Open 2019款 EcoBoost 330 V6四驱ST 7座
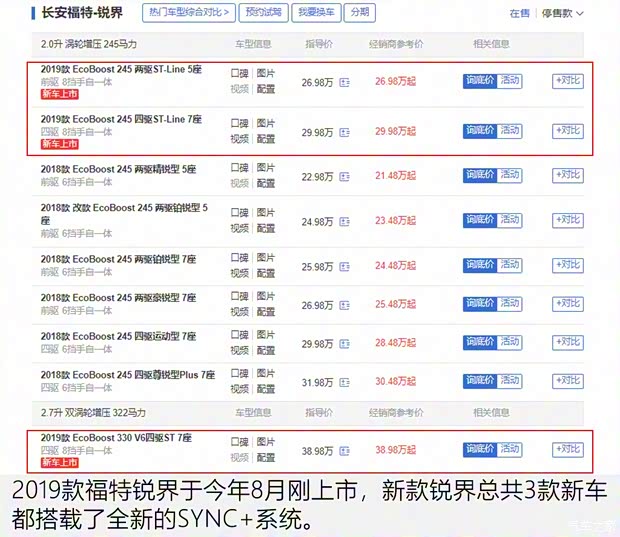This screenshot has height=537, width=620. click(x=116, y=438)
